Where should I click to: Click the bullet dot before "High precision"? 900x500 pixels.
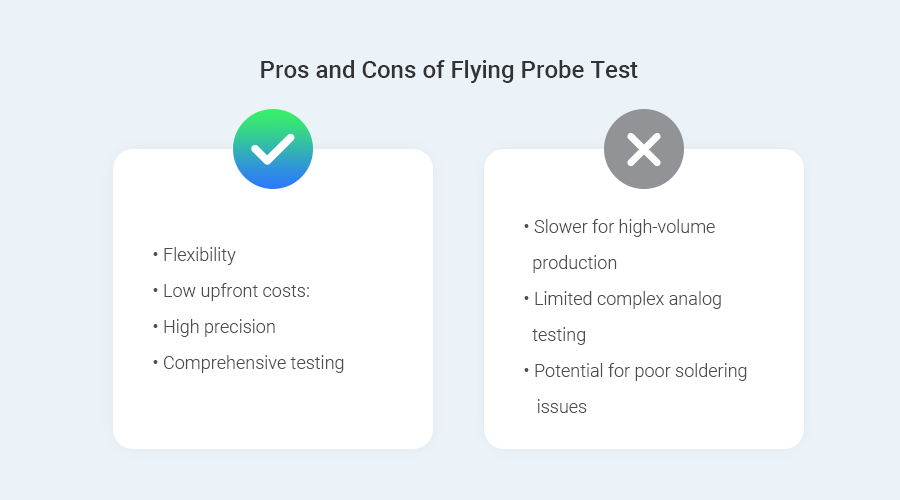coord(155,327)
